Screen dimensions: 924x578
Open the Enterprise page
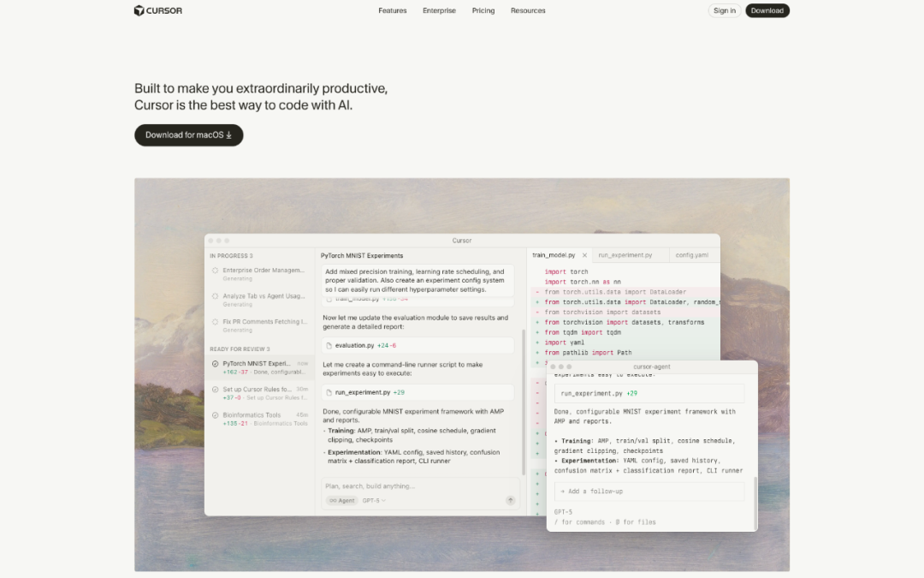pyautogui.click(x=439, y=10)
